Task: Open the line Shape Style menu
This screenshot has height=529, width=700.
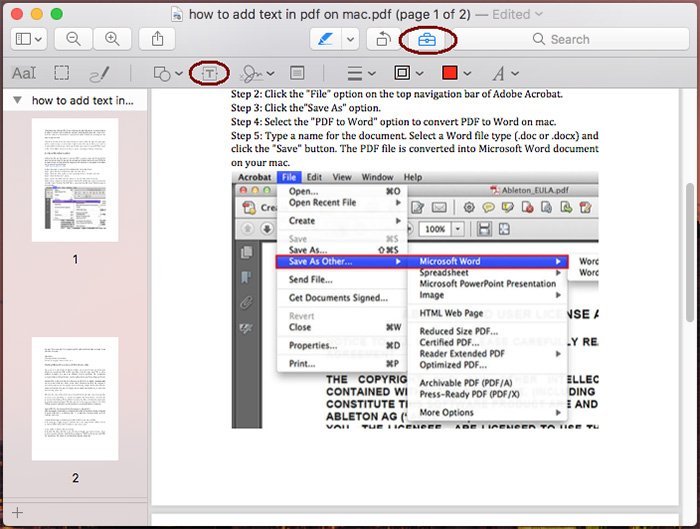Action: click(361, 73)
